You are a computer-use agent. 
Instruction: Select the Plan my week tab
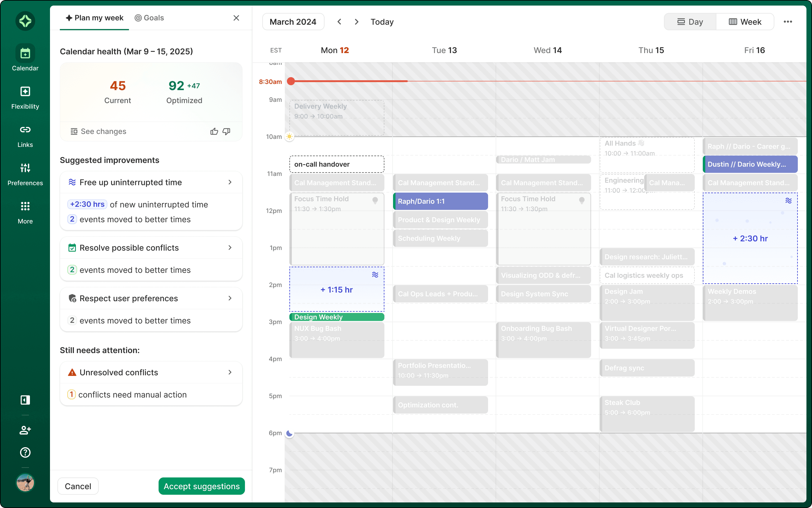pyautogui.click(x=95, y=18)
